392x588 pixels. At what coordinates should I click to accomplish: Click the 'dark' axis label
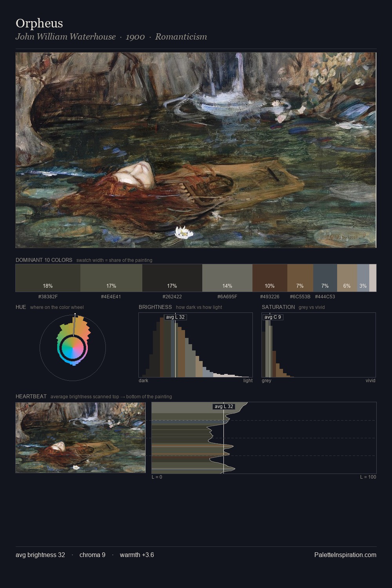[x=143, y=381]
